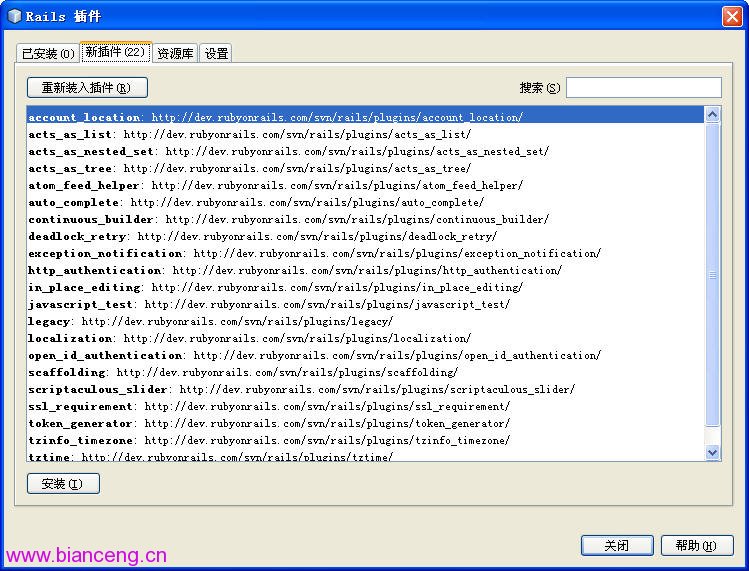Select the localization plugin row
Screen dimensions: 749x571
pos(365,338)
